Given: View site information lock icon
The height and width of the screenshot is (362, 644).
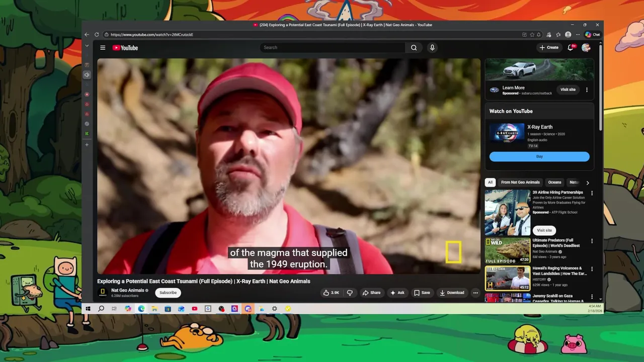Looking at the screenshot, I should 107,35.
